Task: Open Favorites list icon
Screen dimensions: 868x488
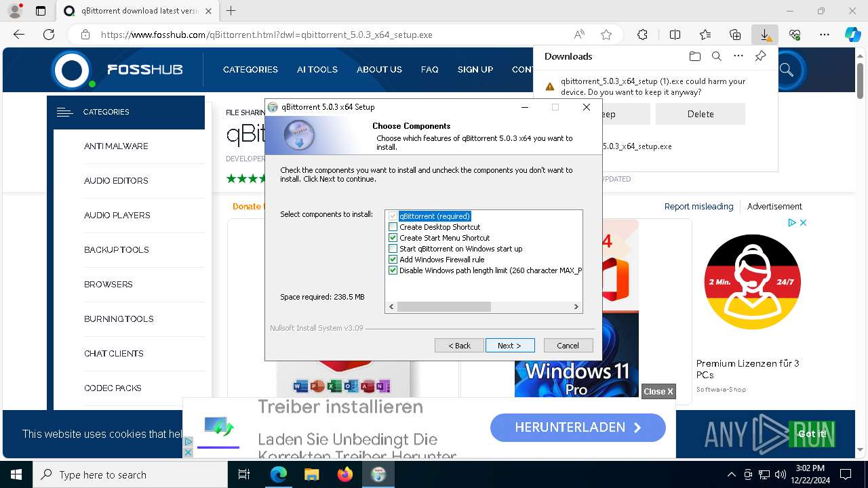Action: [x=705, y=35]
